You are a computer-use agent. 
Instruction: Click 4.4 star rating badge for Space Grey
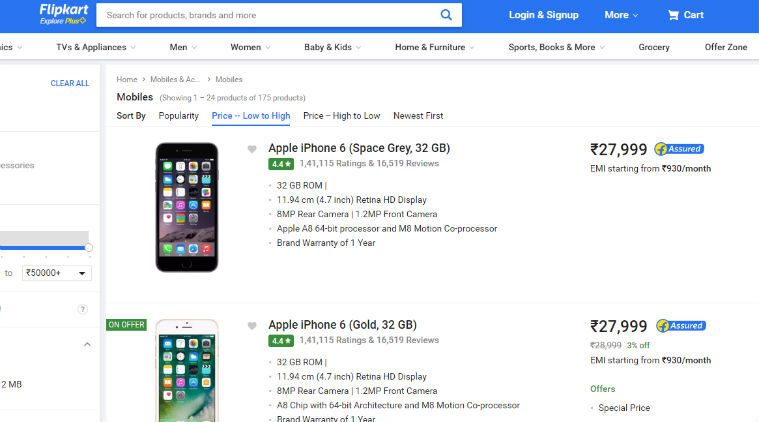[x=281, y=164]
